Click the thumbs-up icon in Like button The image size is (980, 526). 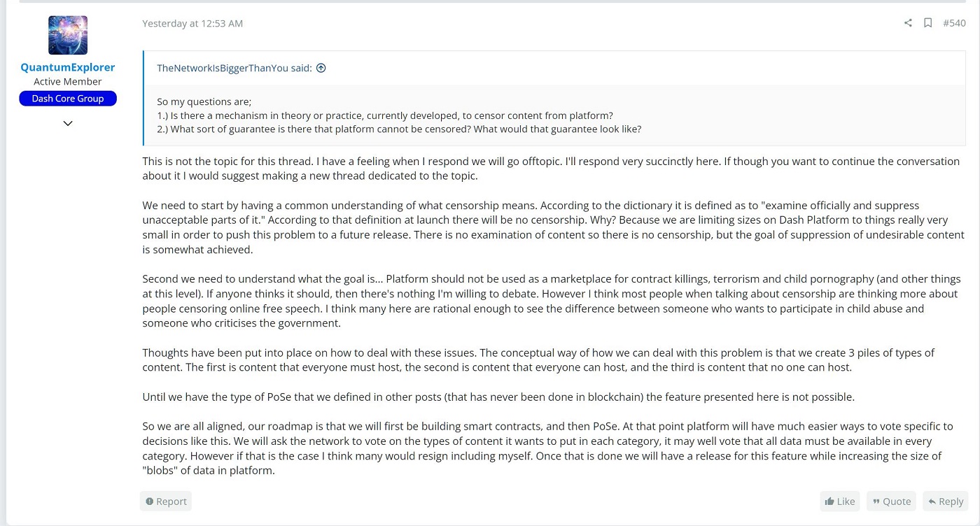(829, 501)
